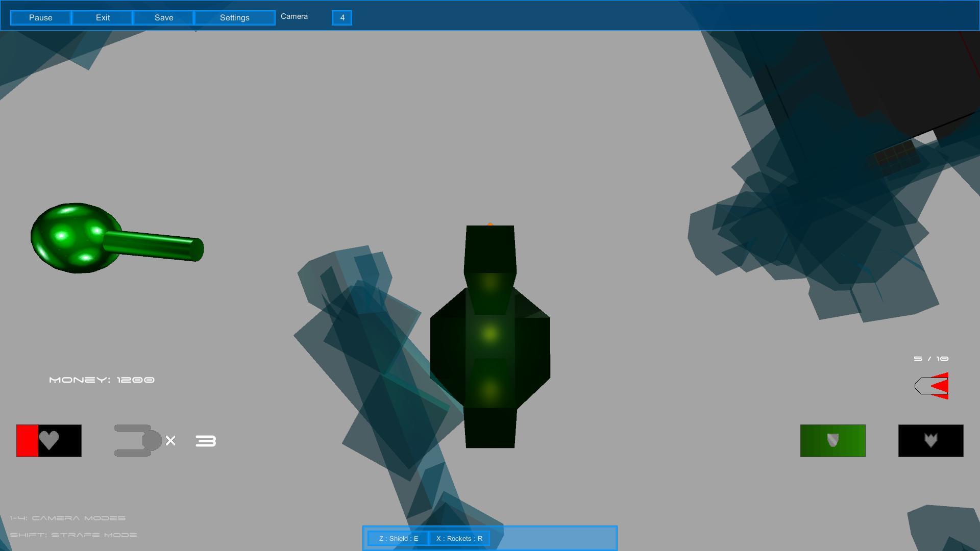The image size is (980, 551).
Task: Click the 'MONEY: 1200' display
Action: click(102, 380)
